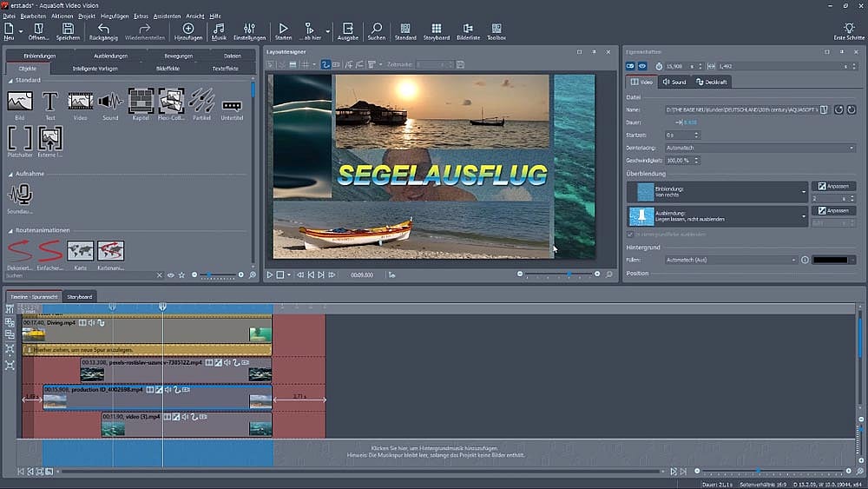Insert a Text object from the toolbox
Viewport: 868px width, 489px height.
50,102
